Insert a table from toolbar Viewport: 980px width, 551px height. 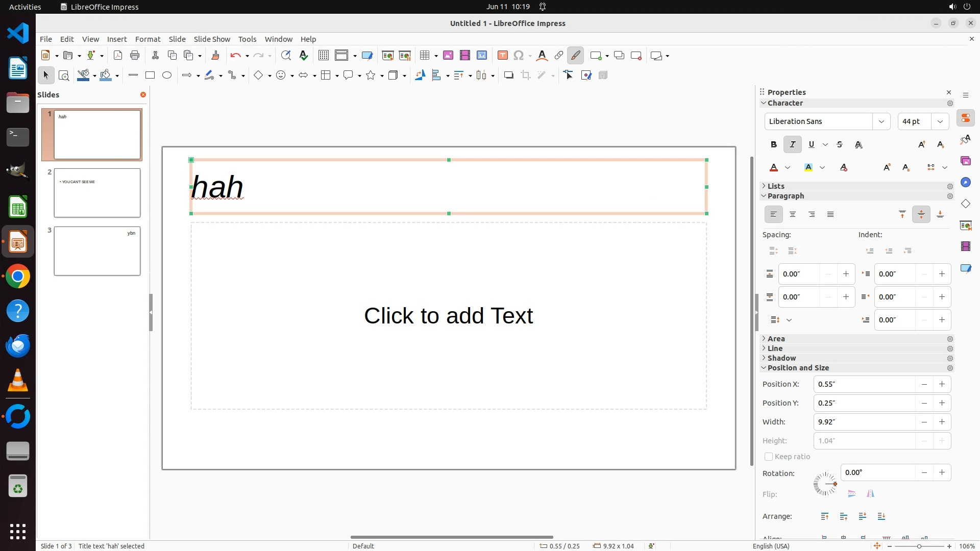click(x=424, y=56)
